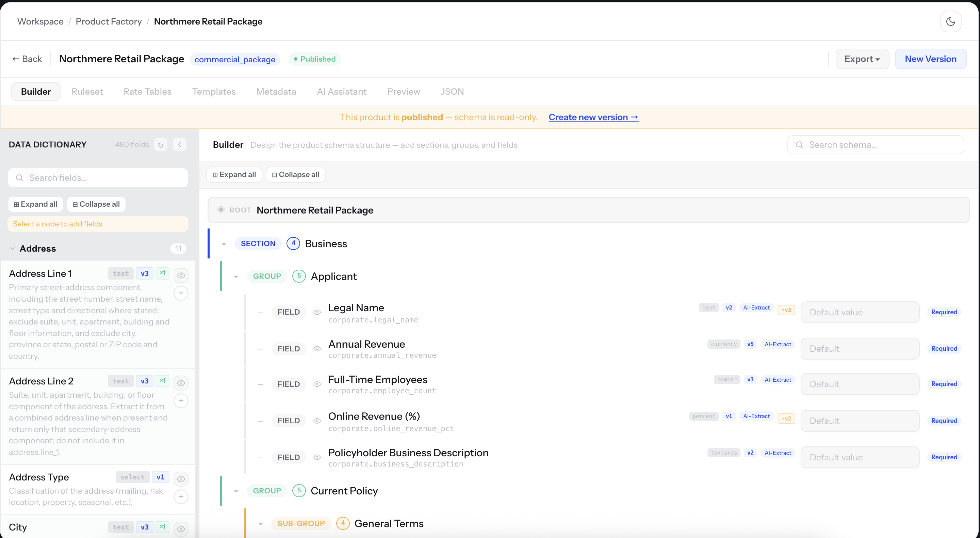980x538 pixels.
Task: Click the AI-Extract badge on Legal Name
Action: coord(756,307)
